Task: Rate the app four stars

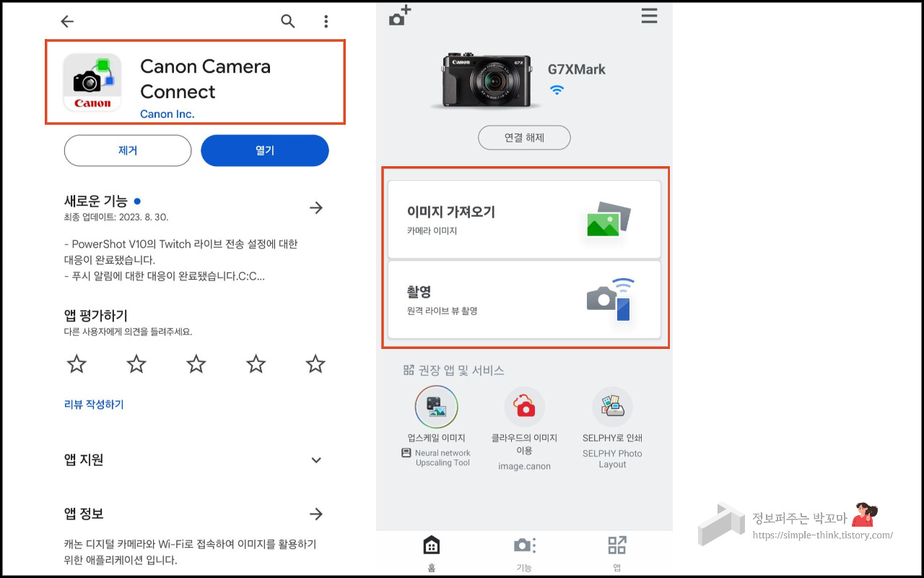Action: coord(256,363)
